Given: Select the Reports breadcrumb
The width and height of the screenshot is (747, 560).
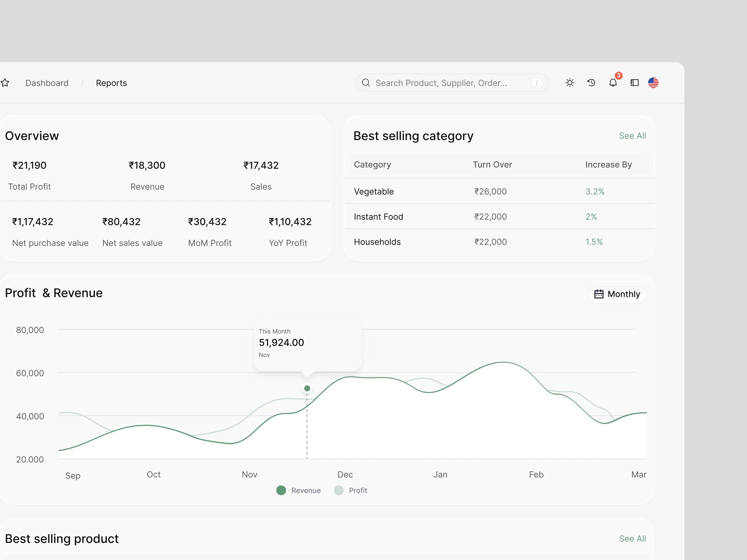Looking at the screenshot, I should point(111,83).
